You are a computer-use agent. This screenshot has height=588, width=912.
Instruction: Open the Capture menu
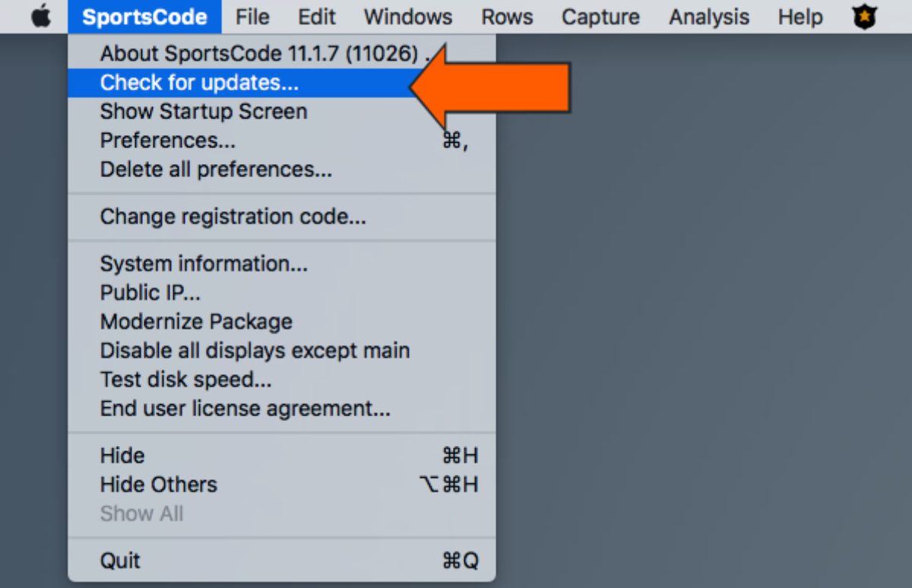click(600, 17)
